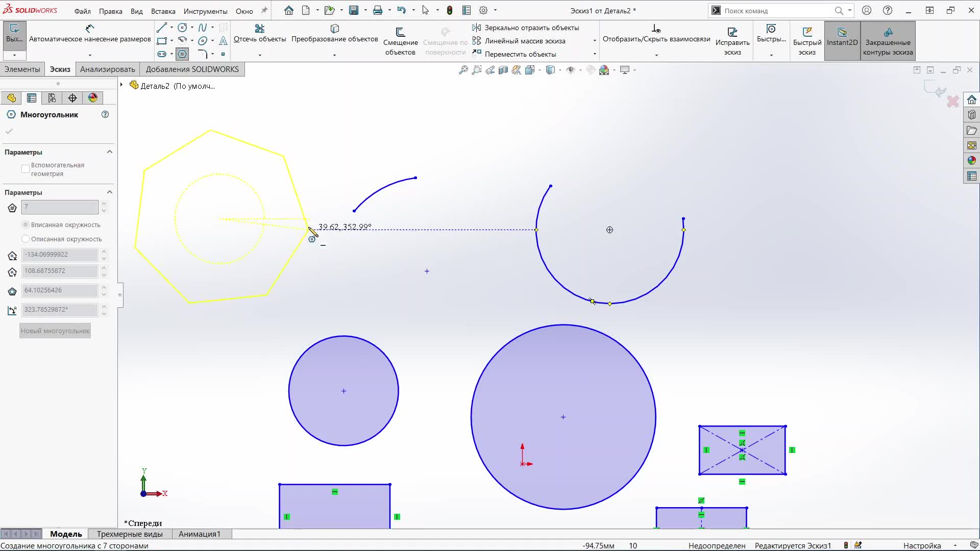Select the Sketch Fillet tool
This screenshot has width=980, height=551.
click(203, 54)
